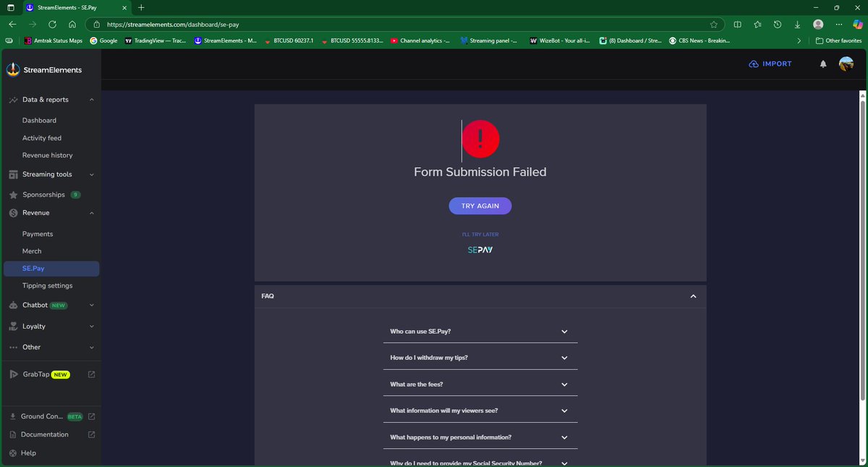Collapse the FAQ panel chevron
868x467 pixels.
pyautogui.click(x=693, y=296)
